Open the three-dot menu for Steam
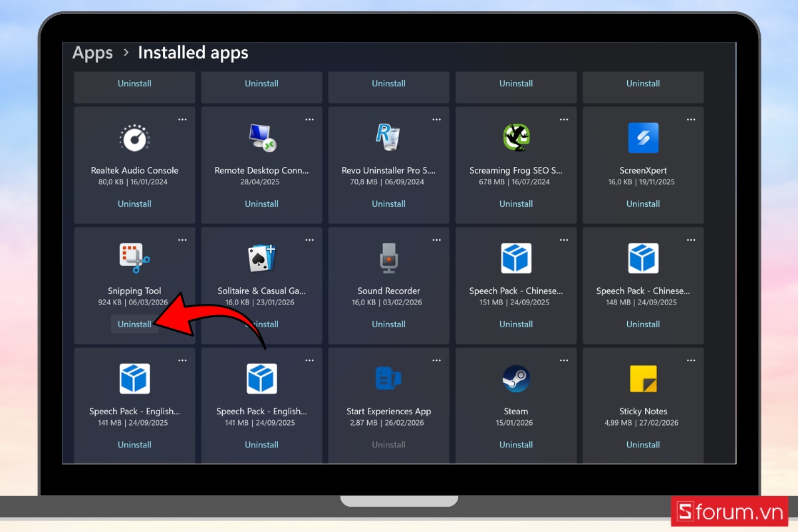 click(564, 360)
